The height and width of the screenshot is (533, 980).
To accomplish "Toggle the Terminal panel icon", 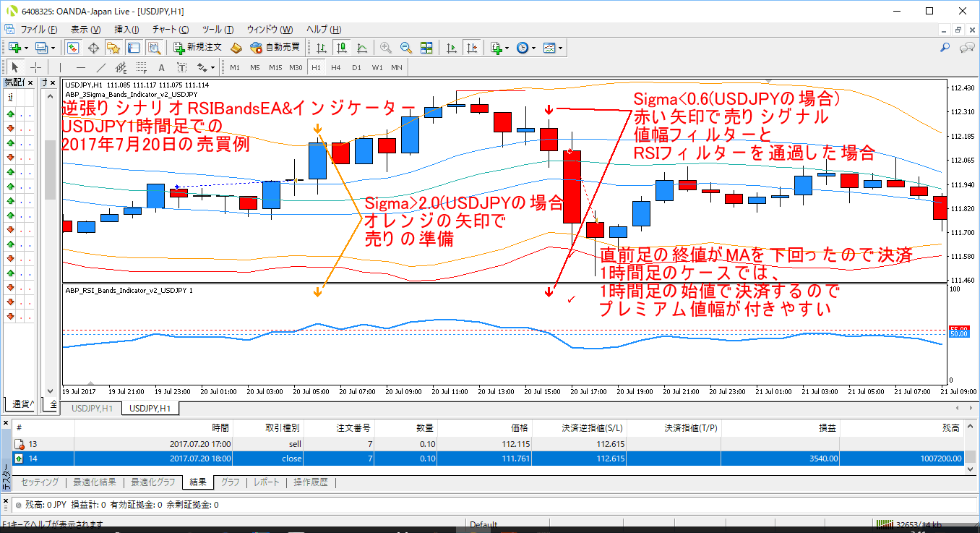I will point(134,48).
